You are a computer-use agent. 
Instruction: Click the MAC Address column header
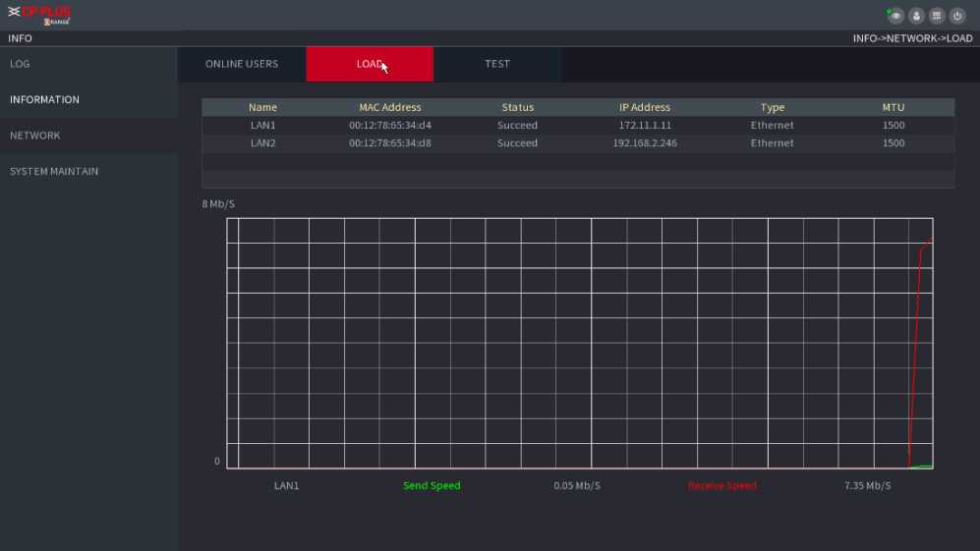pyautogui.click(x=390, y=107)
